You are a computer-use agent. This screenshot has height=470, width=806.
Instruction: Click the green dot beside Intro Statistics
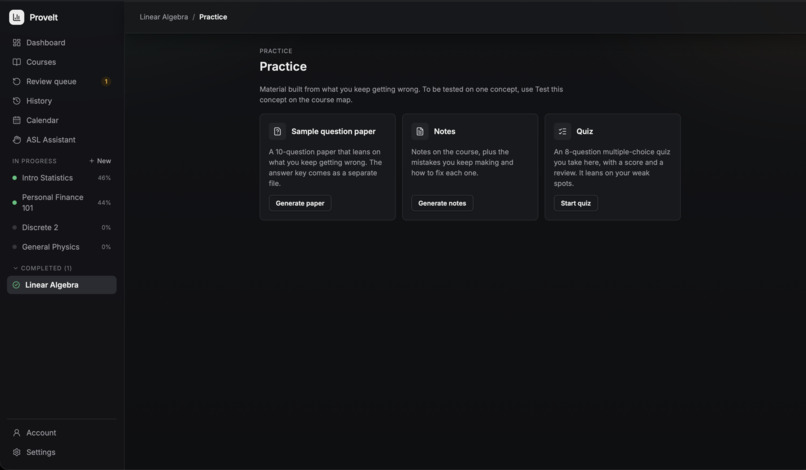pyautogui.click(x=14, y=178)
